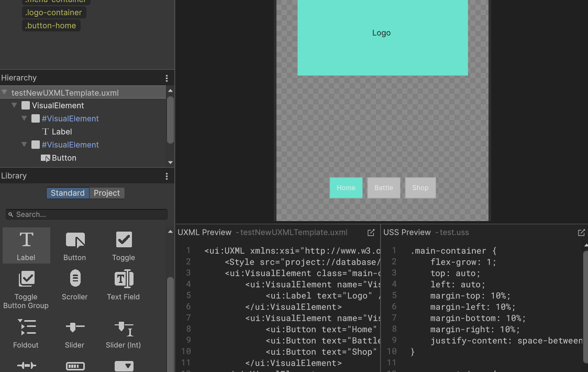Open the Library panel options menu

[x=167, y=176]
